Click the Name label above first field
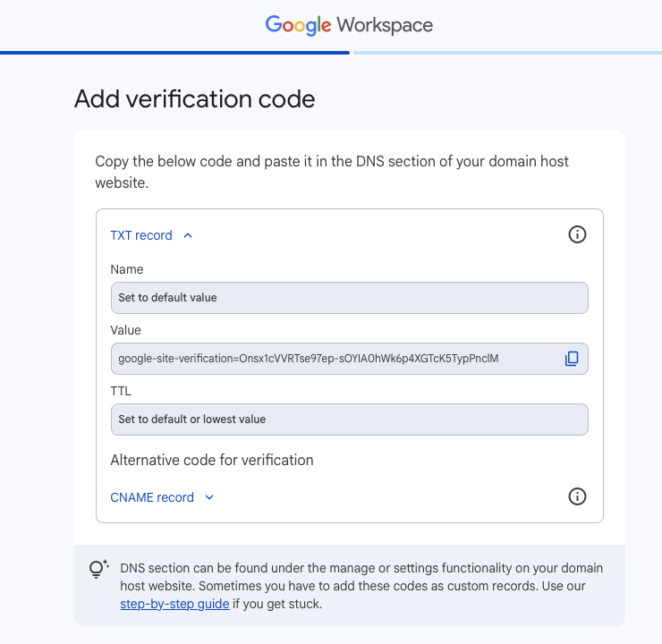 click(127, 269)
